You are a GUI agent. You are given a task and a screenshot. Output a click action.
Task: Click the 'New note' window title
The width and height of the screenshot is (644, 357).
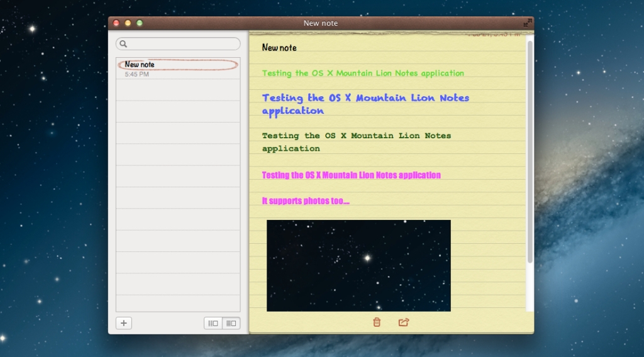click(x=320, y=23)
